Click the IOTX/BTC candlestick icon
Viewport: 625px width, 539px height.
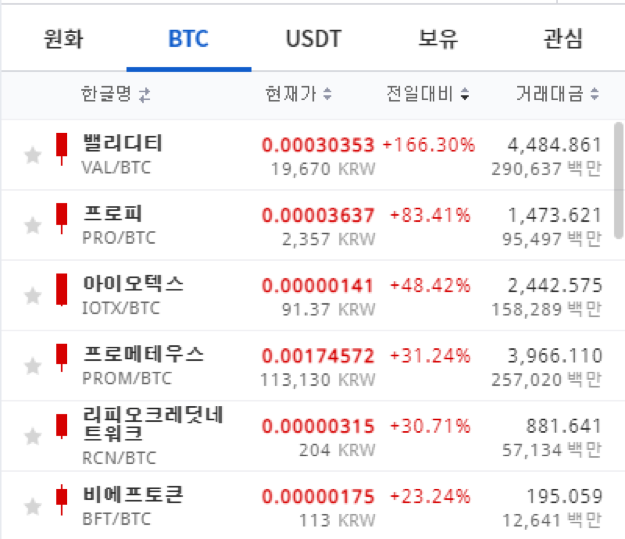coord(61,290)
